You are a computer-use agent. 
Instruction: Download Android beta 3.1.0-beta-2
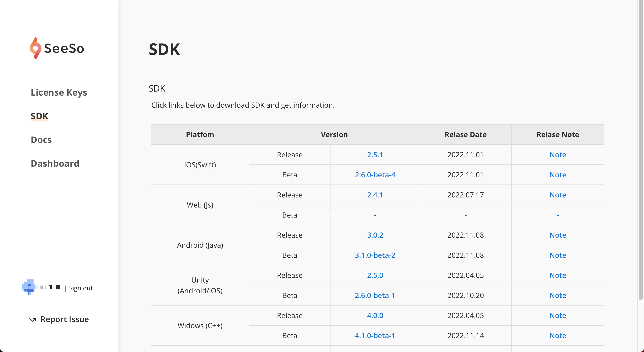pos(375,255)
